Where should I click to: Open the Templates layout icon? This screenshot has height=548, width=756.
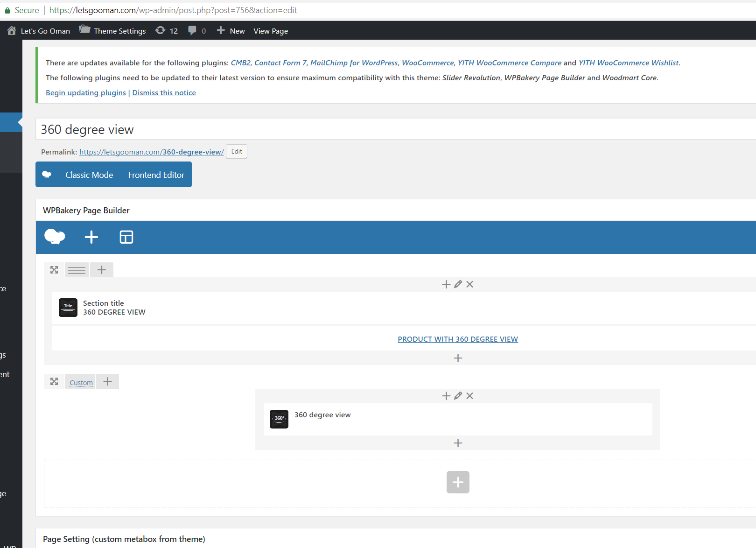126,237
